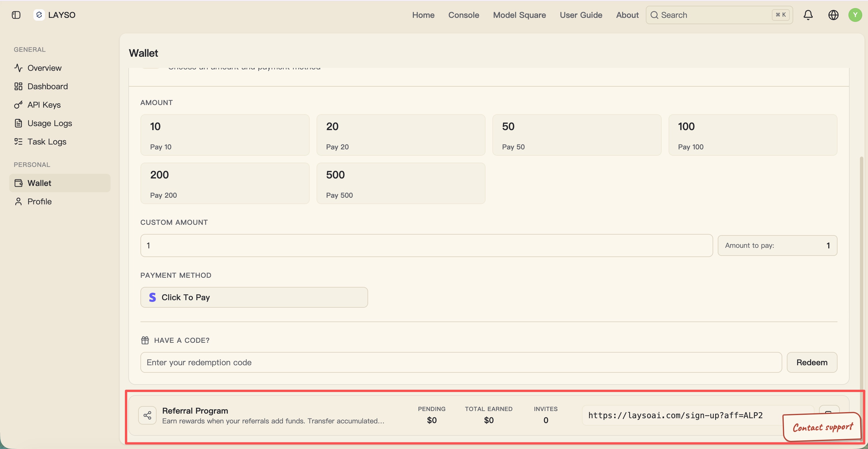Open User Guide link
868x449 pixels.
pyautogui.click(x=581, y=15)
